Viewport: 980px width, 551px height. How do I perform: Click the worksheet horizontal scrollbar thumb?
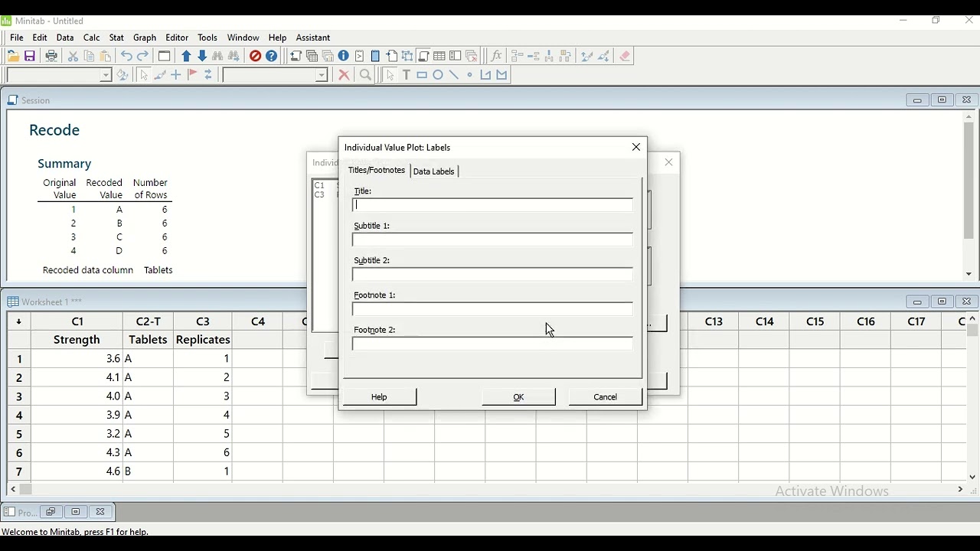point(26,490)
